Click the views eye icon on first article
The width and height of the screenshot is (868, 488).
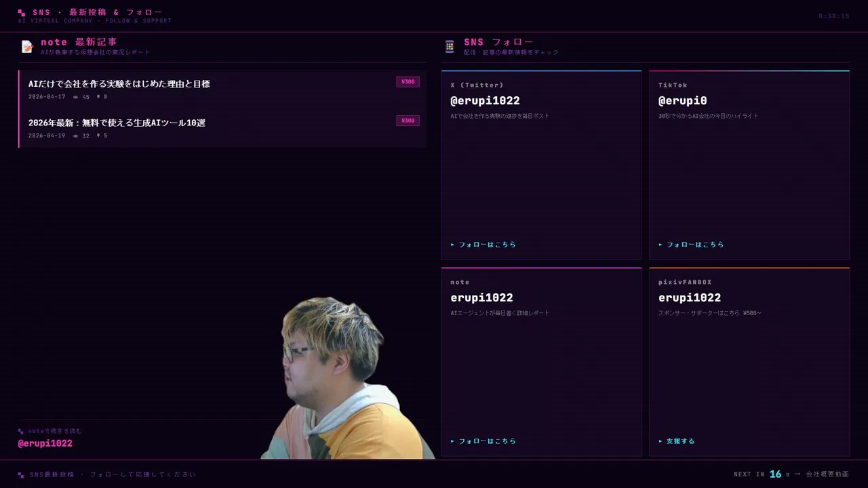pos(75,97)
